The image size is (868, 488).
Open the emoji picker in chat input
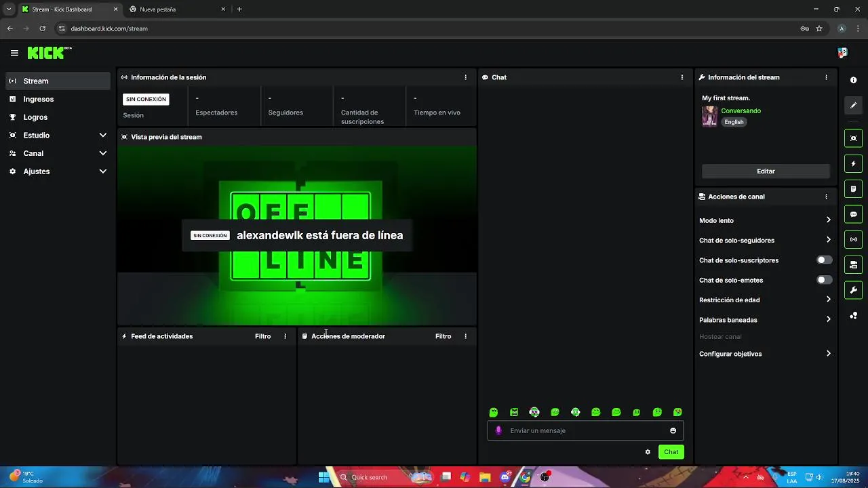(x=673, y=430)
